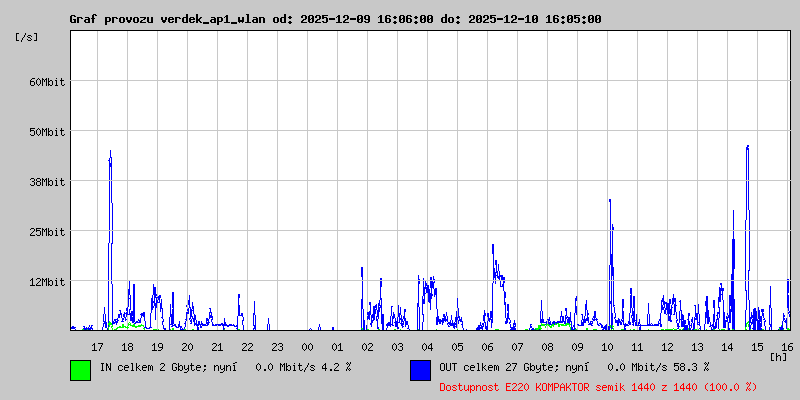800x400 pixels.
Task: Click hour label 23 on x-axis
Action: (x=277, y=347)
